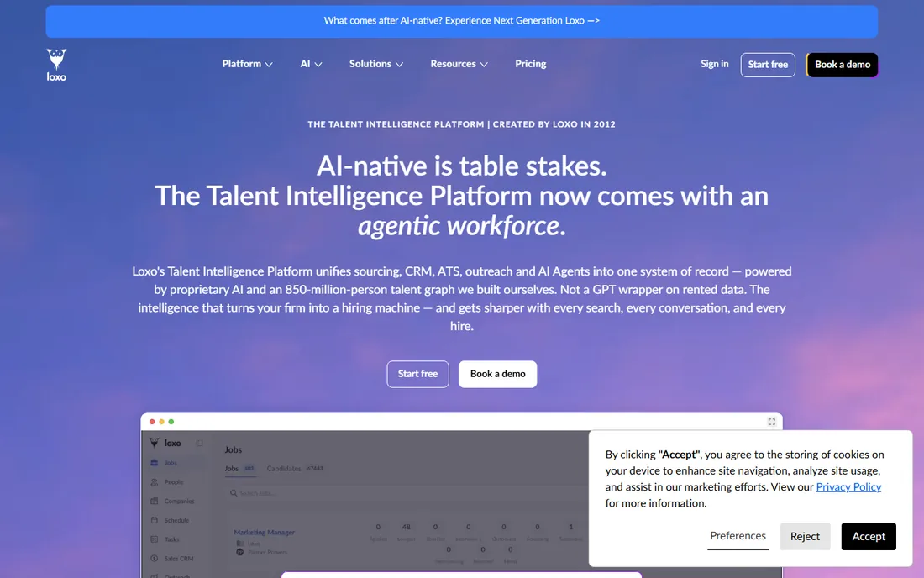Image resolution: width=924 pixels, height=578 pixels.
Task: Select Companies in the preview sidebar
Action: [x=179, y=501]
